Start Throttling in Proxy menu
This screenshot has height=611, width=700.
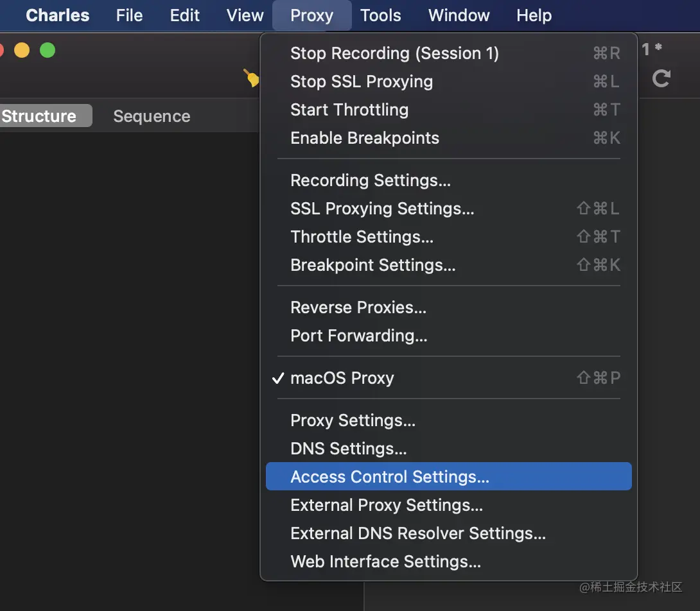coord(349,110)
